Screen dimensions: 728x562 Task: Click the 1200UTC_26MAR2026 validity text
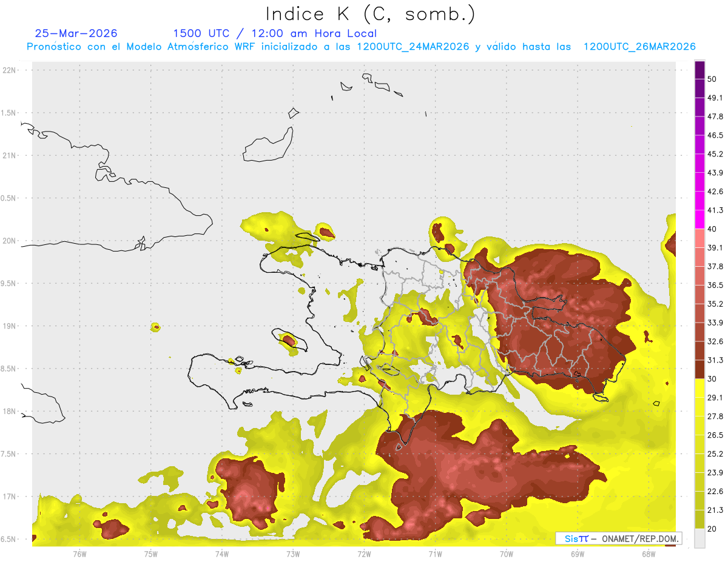tap(639, 47)
